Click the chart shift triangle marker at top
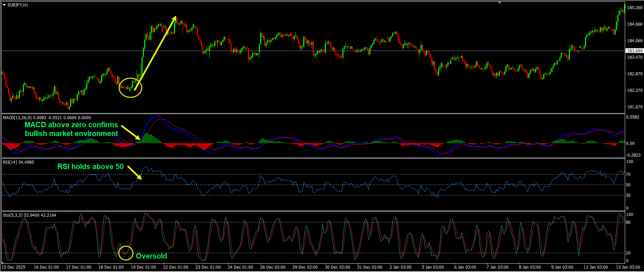Image resolution: width=644 pixels, height=272 pixels. (x=499, y=3)
